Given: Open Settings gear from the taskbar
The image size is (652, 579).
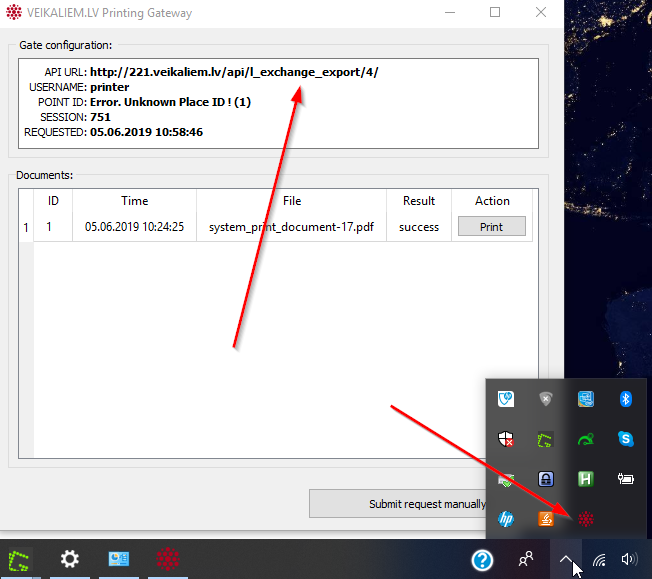Looking at the screenshot, I should coord(70,559).
